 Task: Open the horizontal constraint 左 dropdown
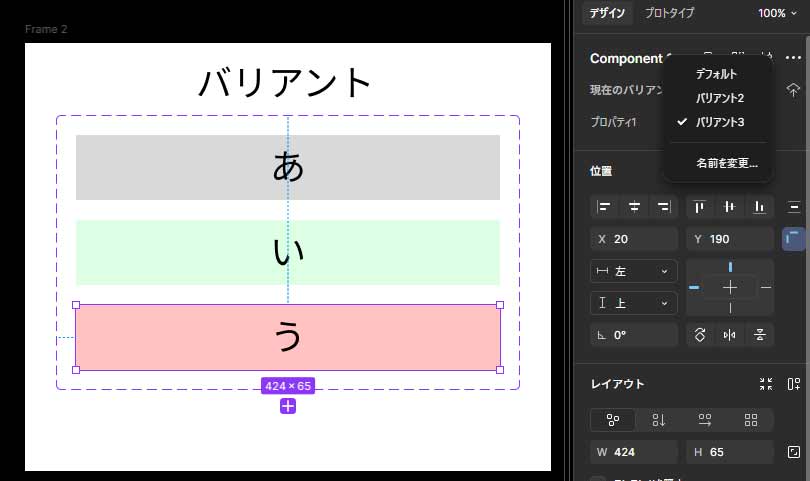pyautogui.click(x=633, y=271)
